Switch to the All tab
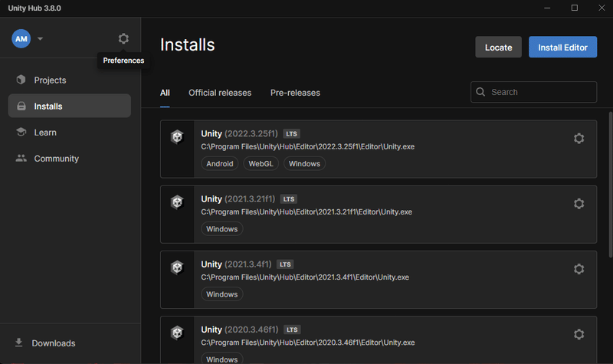This screenshot has height=364, width=613. [x=165, y=93]
